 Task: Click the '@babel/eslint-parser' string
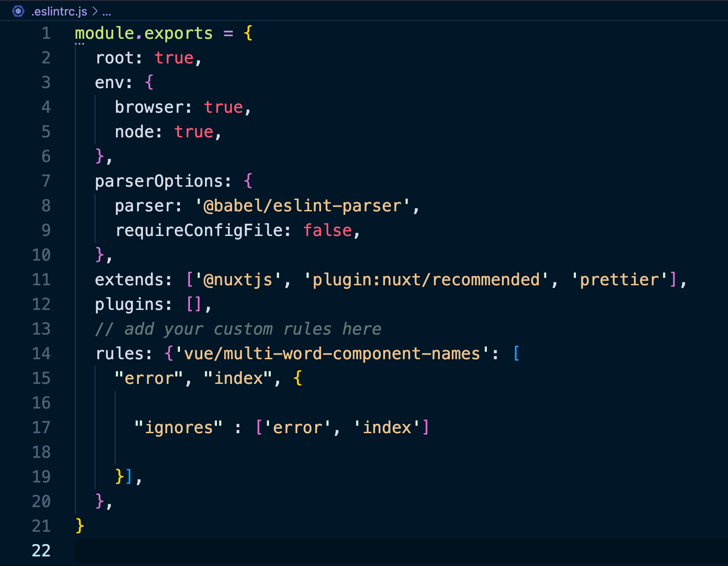(x=302, y=205)
